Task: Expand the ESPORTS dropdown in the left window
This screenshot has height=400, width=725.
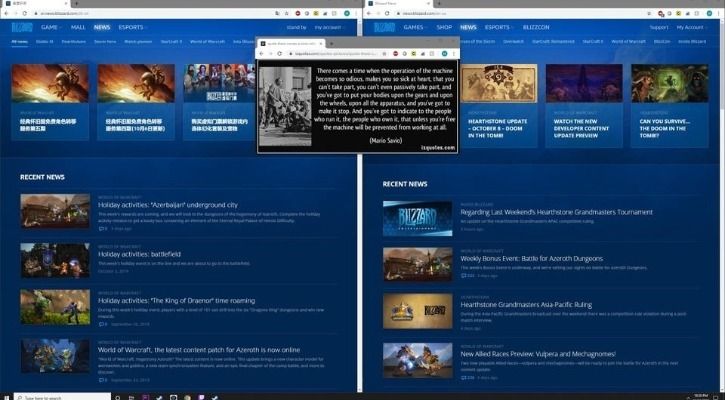Action: click(132, 27)
